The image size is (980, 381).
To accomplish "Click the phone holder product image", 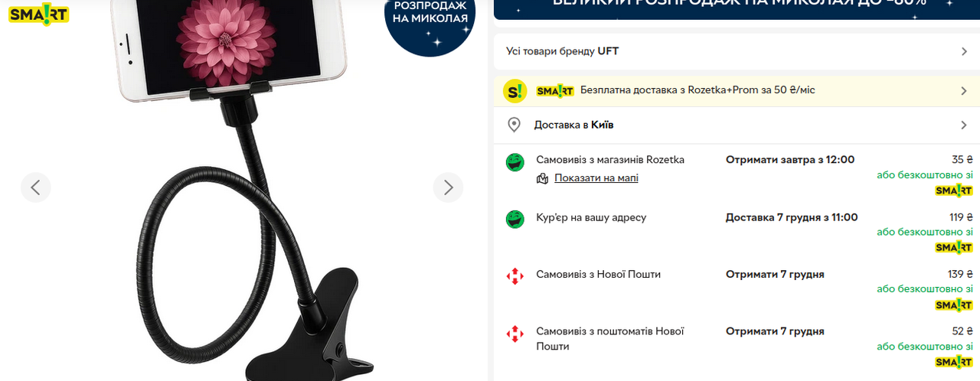I will (x=242, y=190).
